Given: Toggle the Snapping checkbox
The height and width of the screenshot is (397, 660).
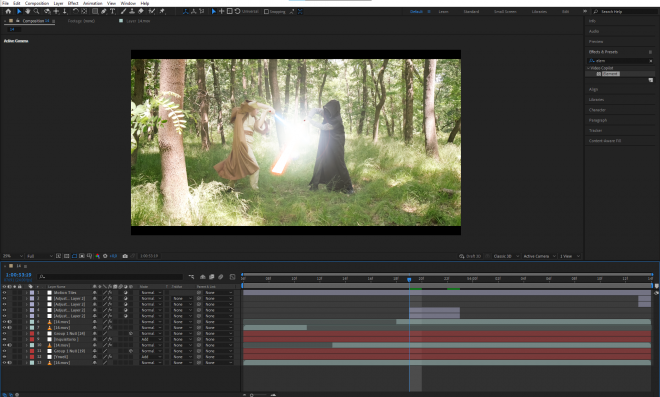Looking at the screenshot, I should tap(266, 11).
